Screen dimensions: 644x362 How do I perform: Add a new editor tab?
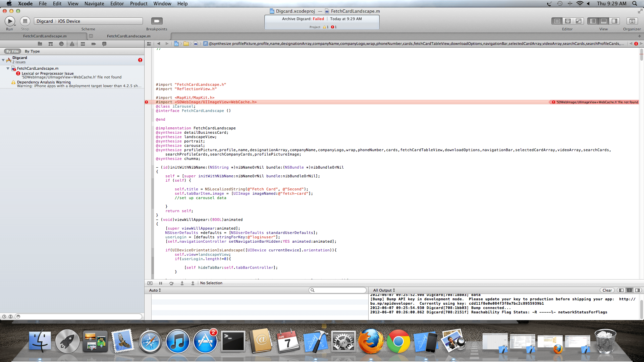pos(639,36)
